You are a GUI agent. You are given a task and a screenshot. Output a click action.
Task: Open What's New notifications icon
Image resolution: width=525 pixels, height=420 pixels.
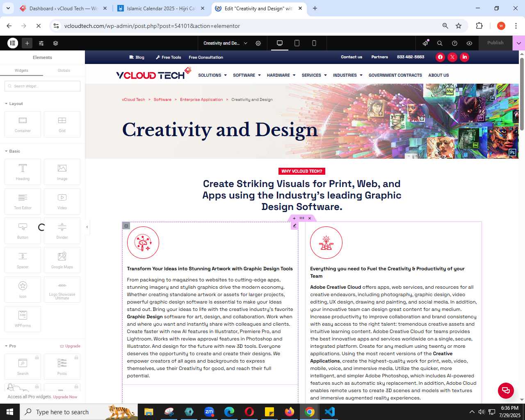[x=425, y=43]
